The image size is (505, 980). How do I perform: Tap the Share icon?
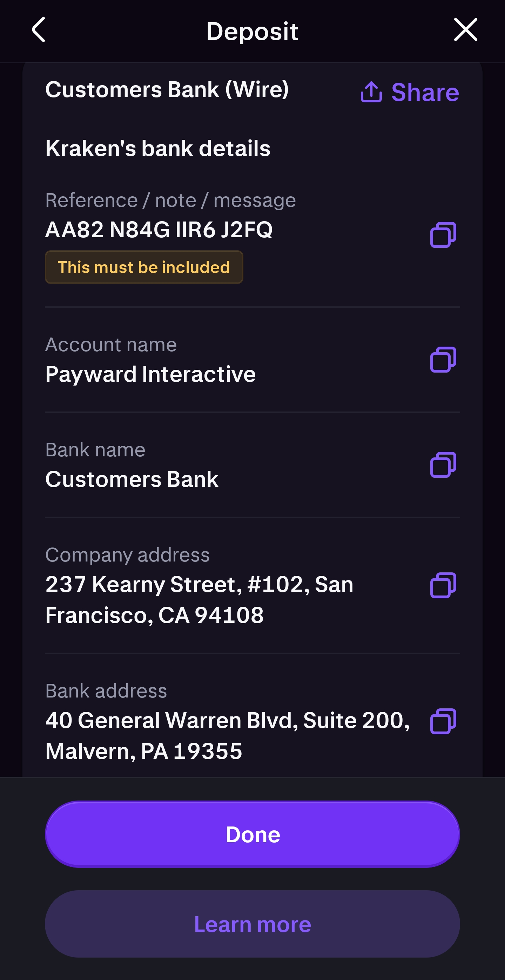pos(371,92)
